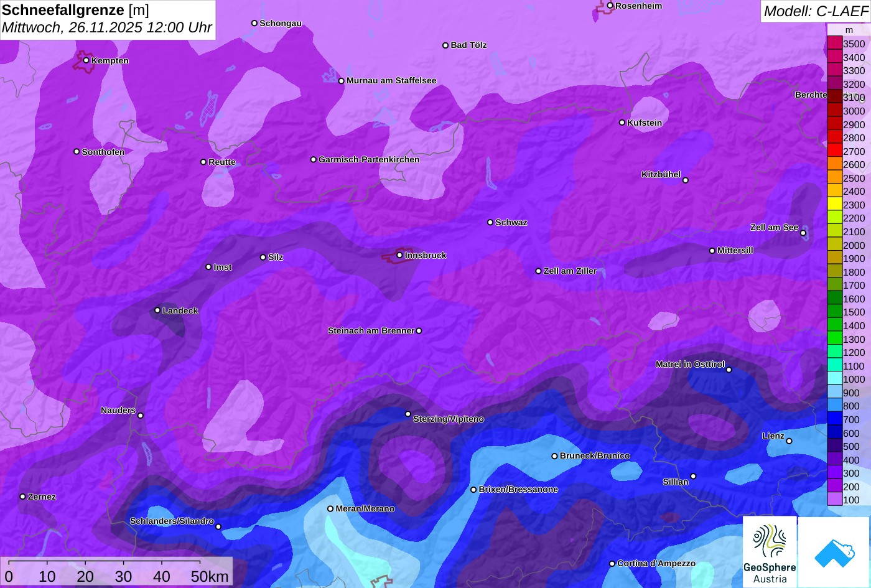The width and height of the screenshot is (871, 588).
Task: Click the date Mittwoch, 26.11.2025 12:00 Uhr
Action: pyautogui.click(x=107, y=28)
